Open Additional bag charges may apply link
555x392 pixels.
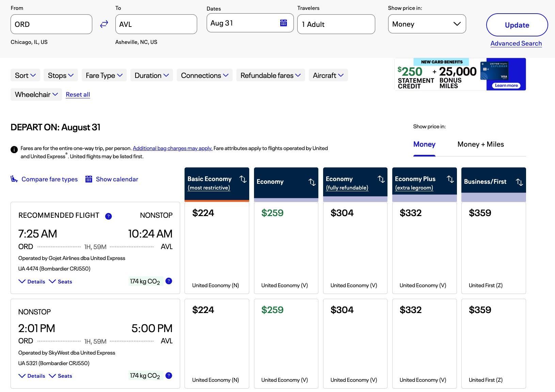pyautogui.click(x=173, y=148)
